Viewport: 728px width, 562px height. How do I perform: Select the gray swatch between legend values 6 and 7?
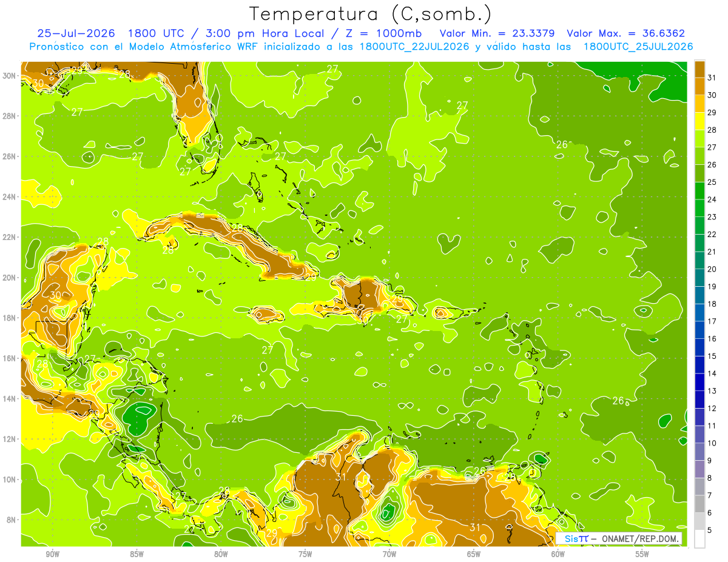coord(699,504)
